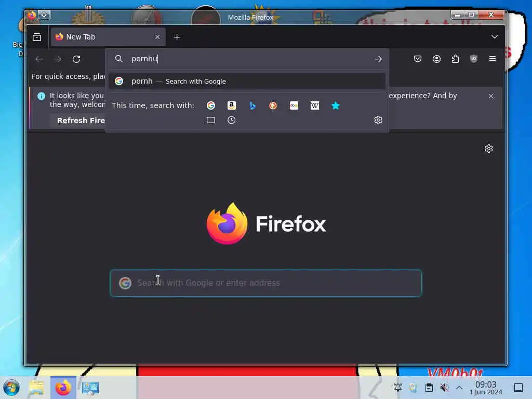
Task: Search this time with Google icon
Action: 211,105
